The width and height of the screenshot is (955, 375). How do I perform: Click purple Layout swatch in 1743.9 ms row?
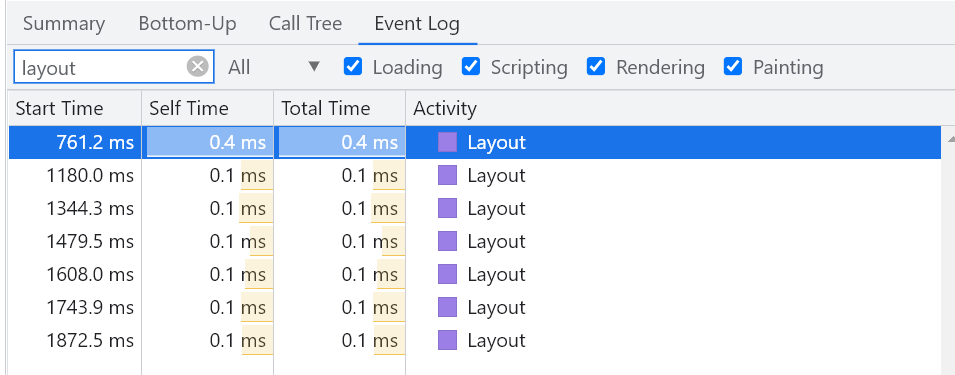point(447,307)
